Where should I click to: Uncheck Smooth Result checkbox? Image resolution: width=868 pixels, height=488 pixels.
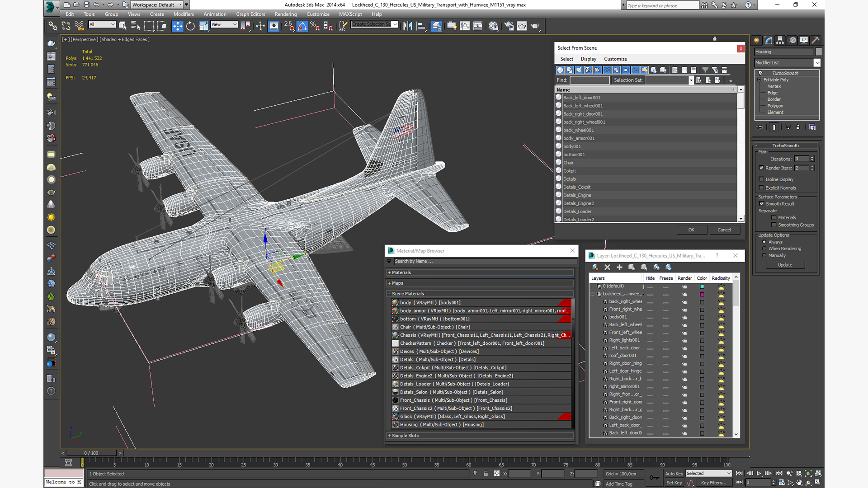point(762,204)
